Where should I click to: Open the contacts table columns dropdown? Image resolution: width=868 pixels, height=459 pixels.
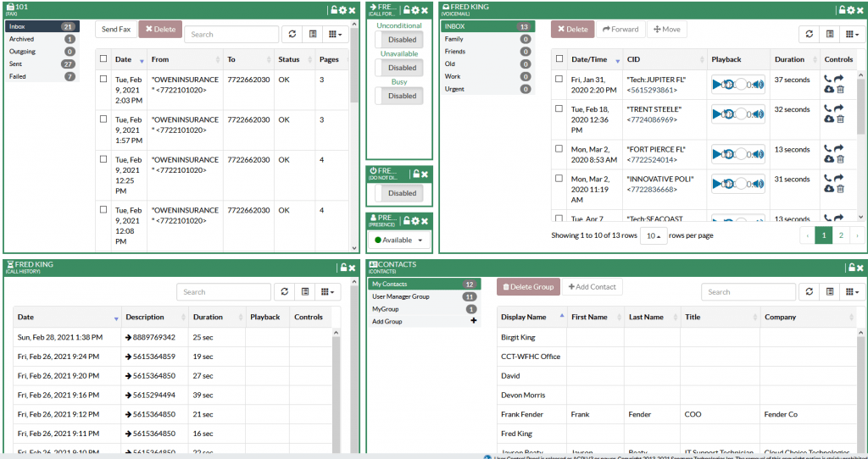pyautogui.click(x=853, y=292)
